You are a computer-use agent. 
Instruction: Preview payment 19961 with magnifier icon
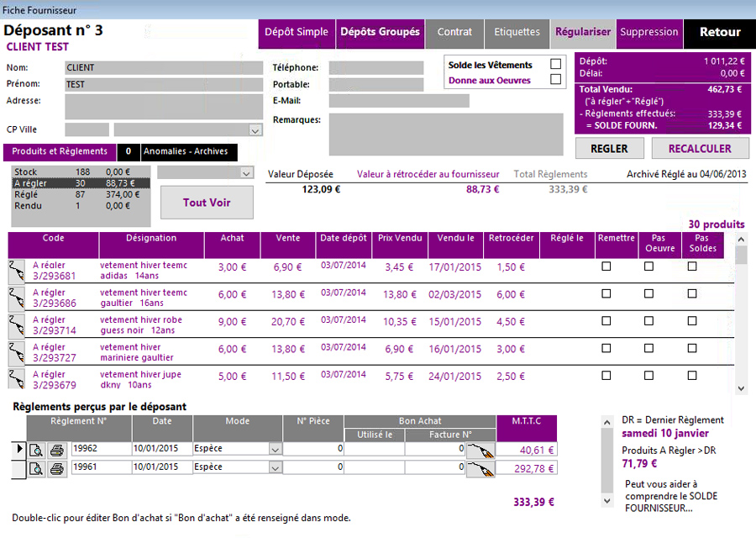tap(36, 468)
